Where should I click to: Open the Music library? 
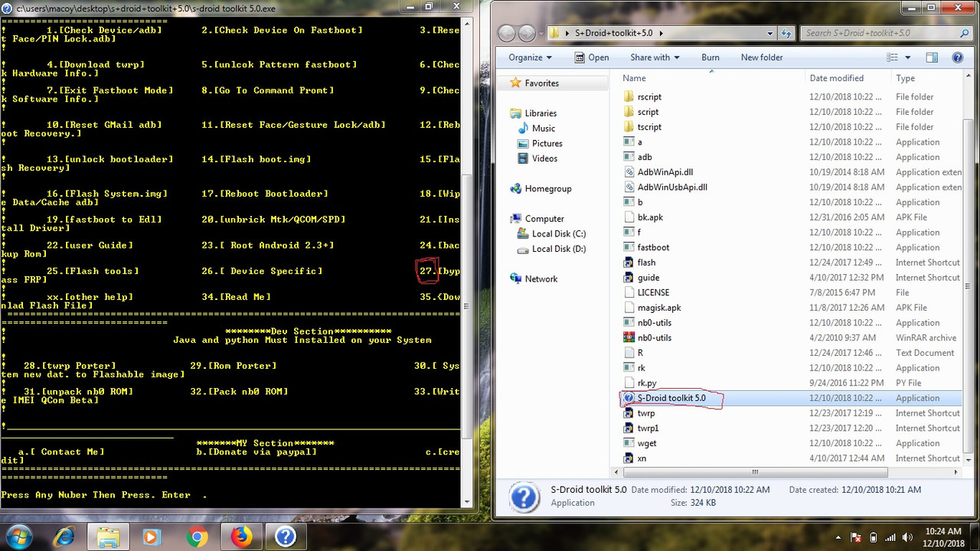point(544,129)
